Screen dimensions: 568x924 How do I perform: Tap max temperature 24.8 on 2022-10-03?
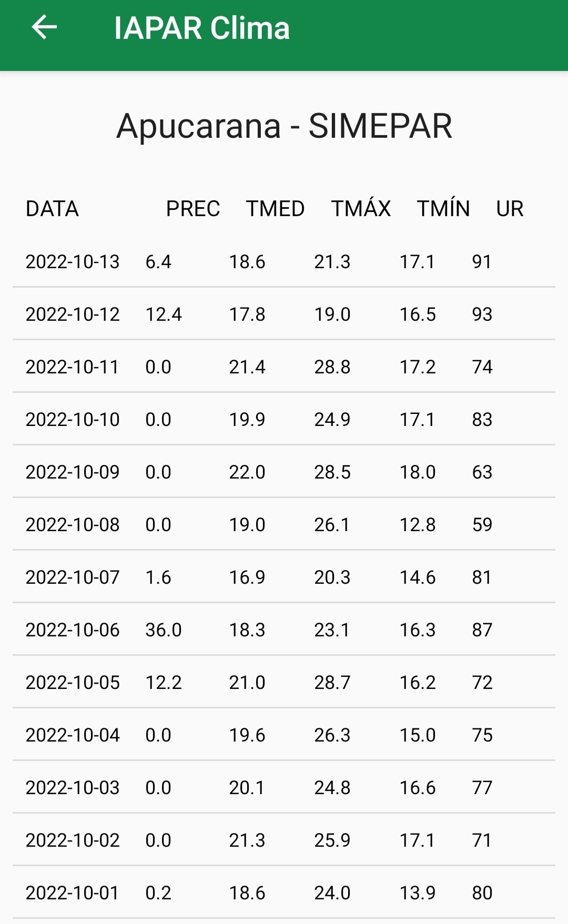tap(332, 788)
